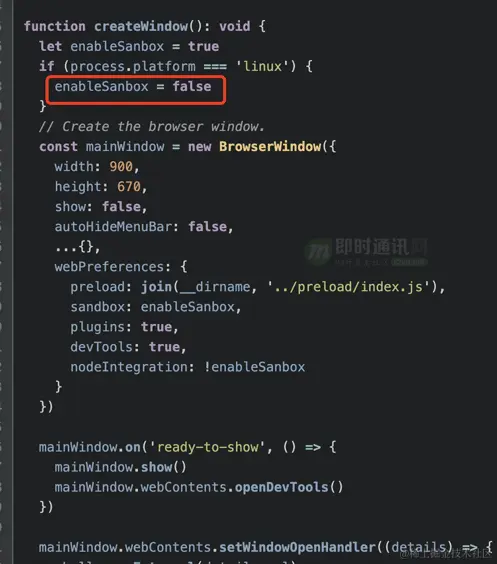Click the Create the browser window comment
Image resolution: width=497 pixels, height=564 pixels.
tap(151, 127)
